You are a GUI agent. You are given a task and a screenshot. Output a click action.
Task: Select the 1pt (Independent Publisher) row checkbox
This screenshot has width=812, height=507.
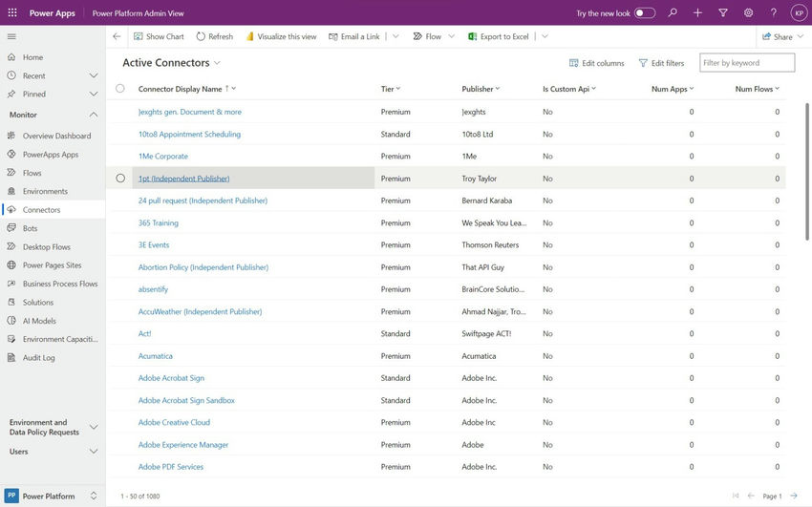[x=120, y=179]
